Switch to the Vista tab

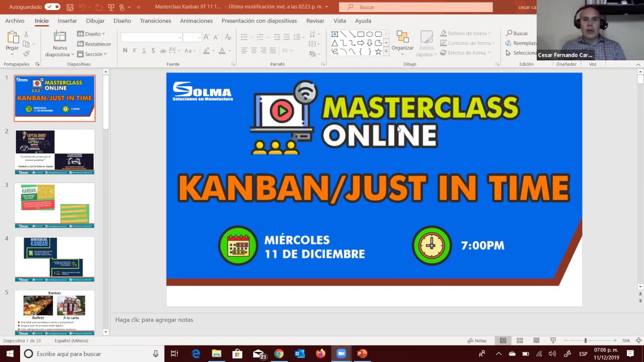point(340,21)
